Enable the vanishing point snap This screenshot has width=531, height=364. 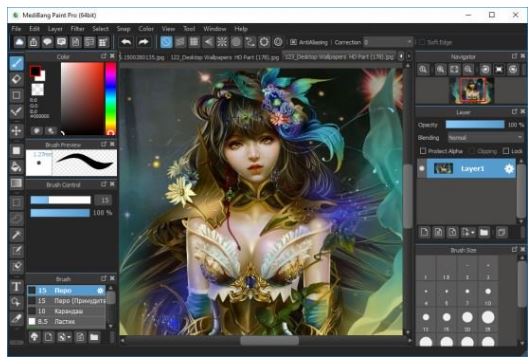pyautogui.click(x=208, y=42)
